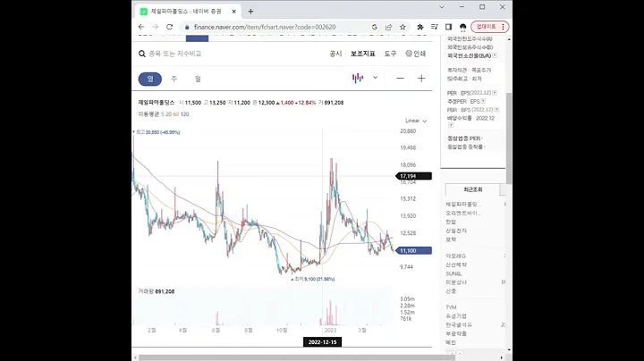The height and width of the screenshot is (361, 644).
Task: Open 한탑 in recent list
Action: [451, 222]
